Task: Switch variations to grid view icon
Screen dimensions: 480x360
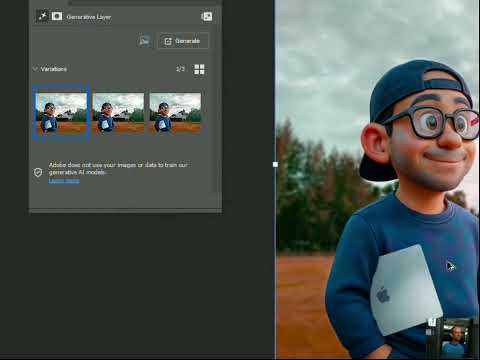Action: 199,70
